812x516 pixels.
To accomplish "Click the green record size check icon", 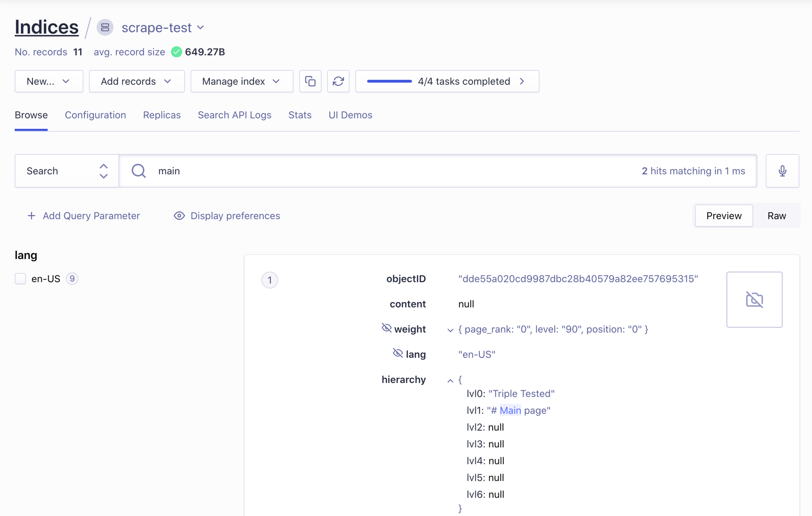I will [x=176, y=52].
